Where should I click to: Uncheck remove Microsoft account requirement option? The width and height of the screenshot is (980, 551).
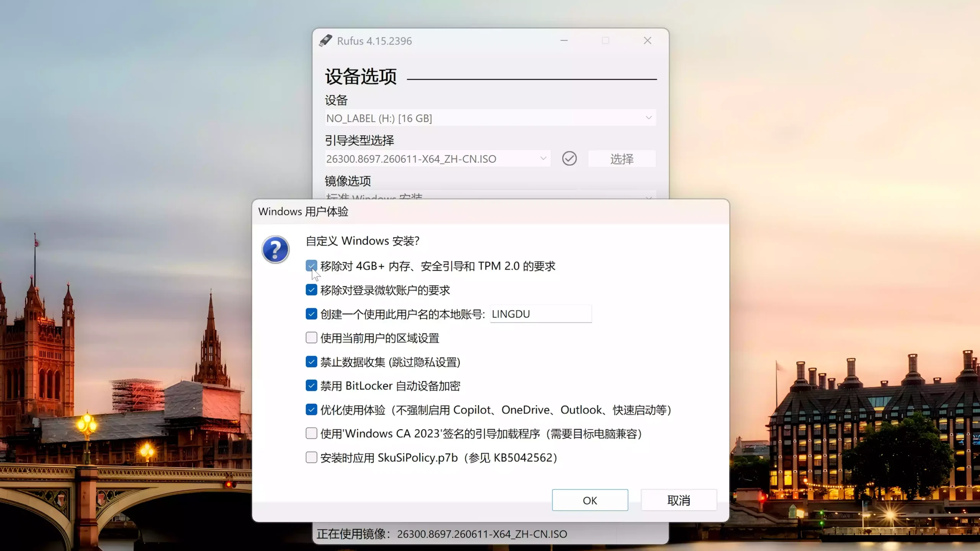click(311, 290)
